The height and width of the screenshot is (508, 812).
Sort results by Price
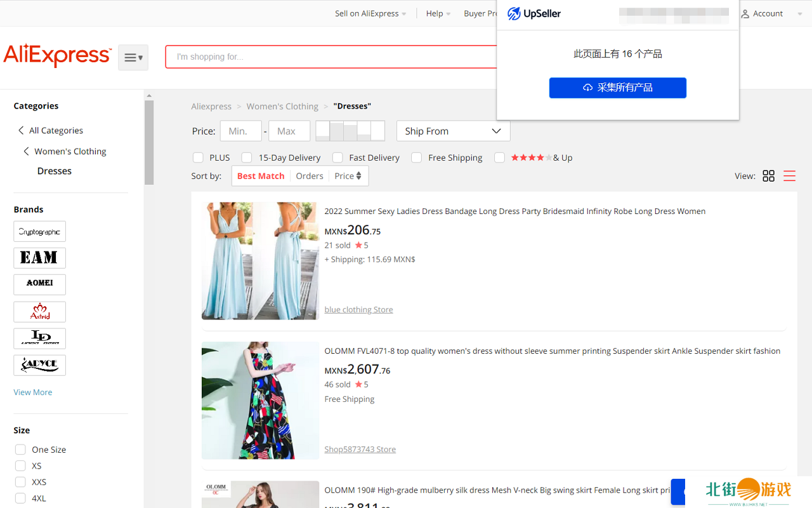(348, 176)
